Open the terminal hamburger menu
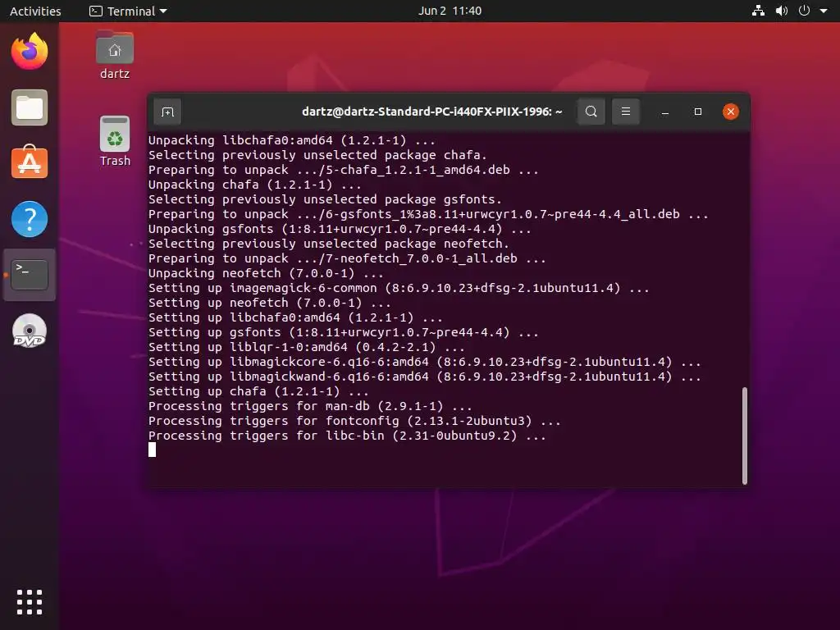Viewport: 840px width, 630px height. tap(625, 112)
